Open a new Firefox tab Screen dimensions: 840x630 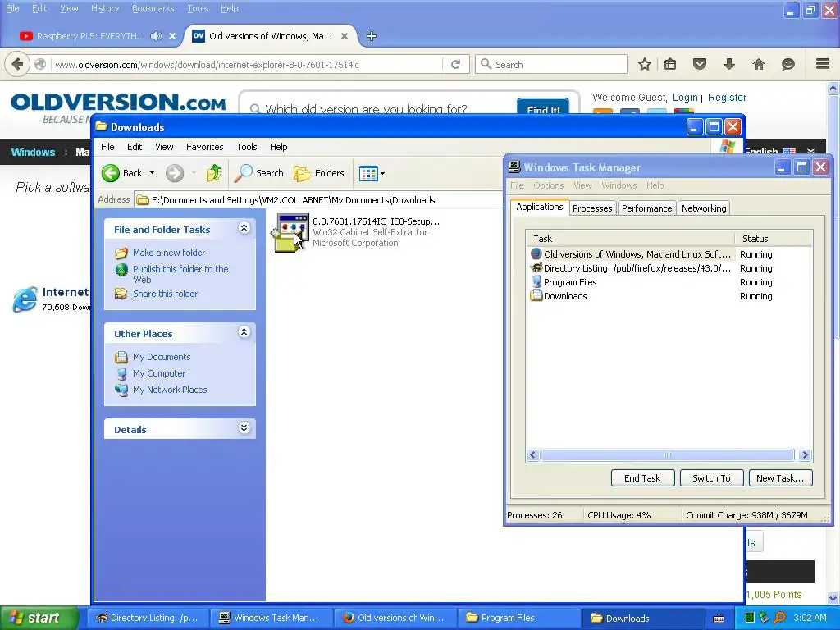pos(372,36)
